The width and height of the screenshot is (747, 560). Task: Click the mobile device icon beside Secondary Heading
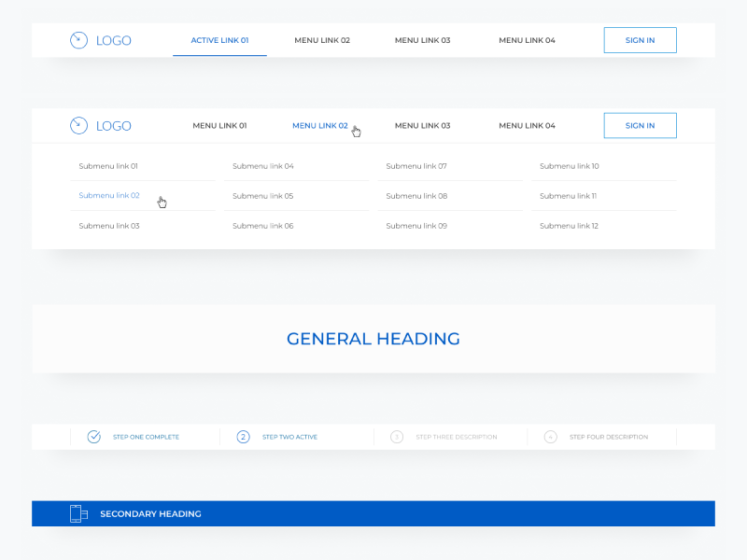pyautogui.click(x=78, y=512)
